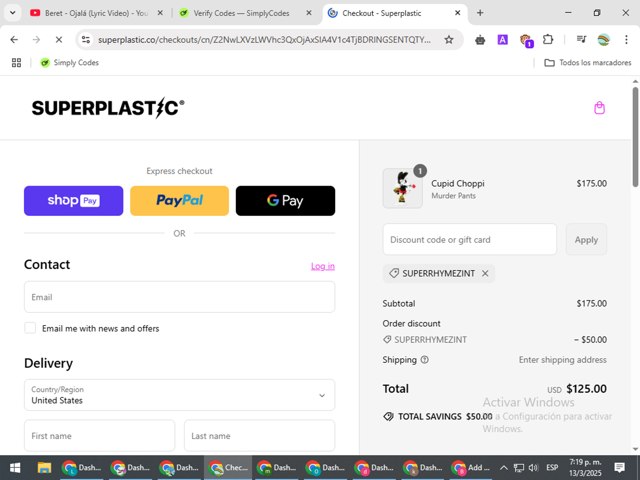Click the Superplastic logo
The width and height of the screenshot is (640, 480).
(x=108, y=108)
